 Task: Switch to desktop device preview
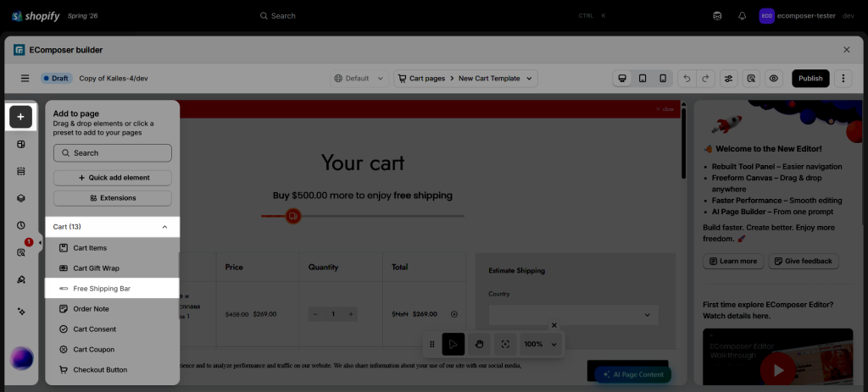(621, 79)
